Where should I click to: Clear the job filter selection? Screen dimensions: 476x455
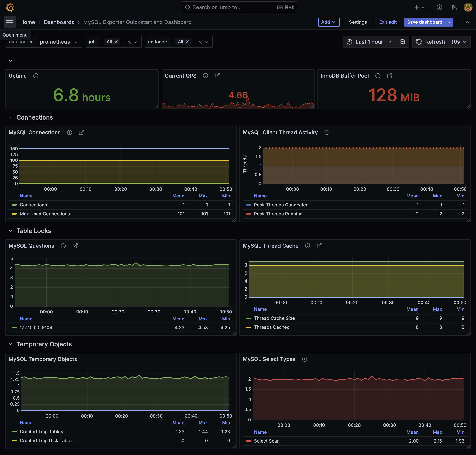point(129,42)
